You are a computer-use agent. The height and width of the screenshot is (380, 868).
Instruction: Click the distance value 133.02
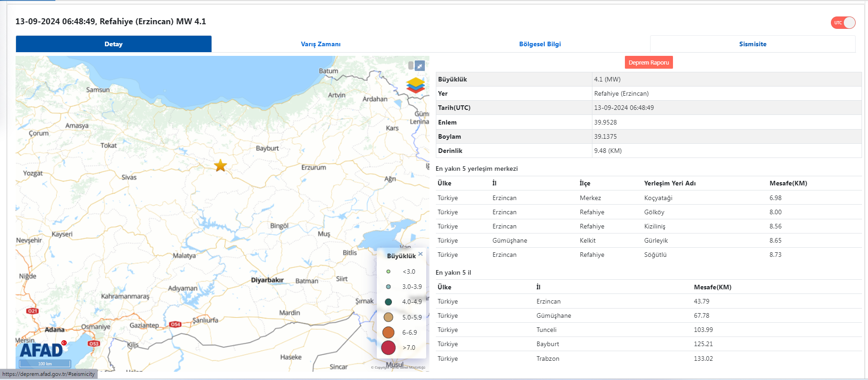703,358
